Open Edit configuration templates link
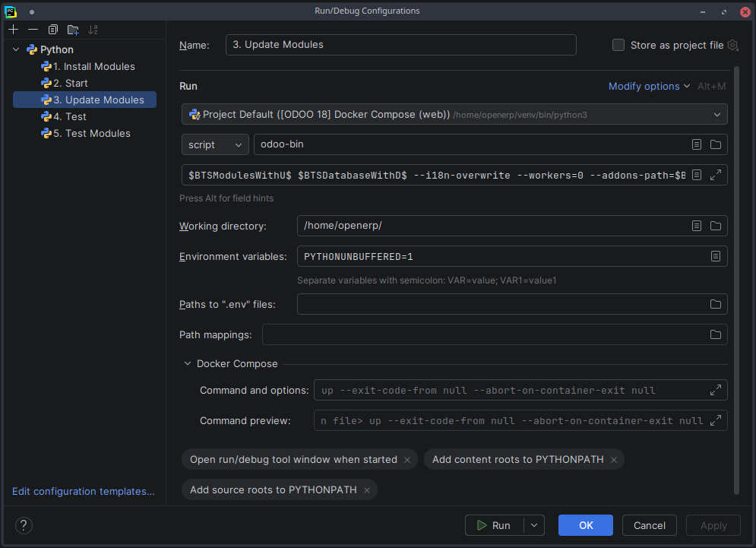This screenshot has width=756, height=548. point(84,491)
